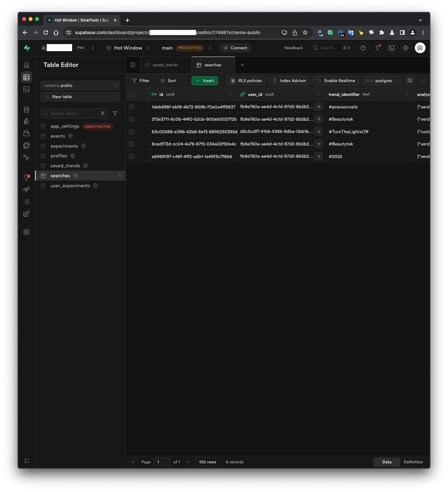
Task: Click the Filter button
Action: 141,81
